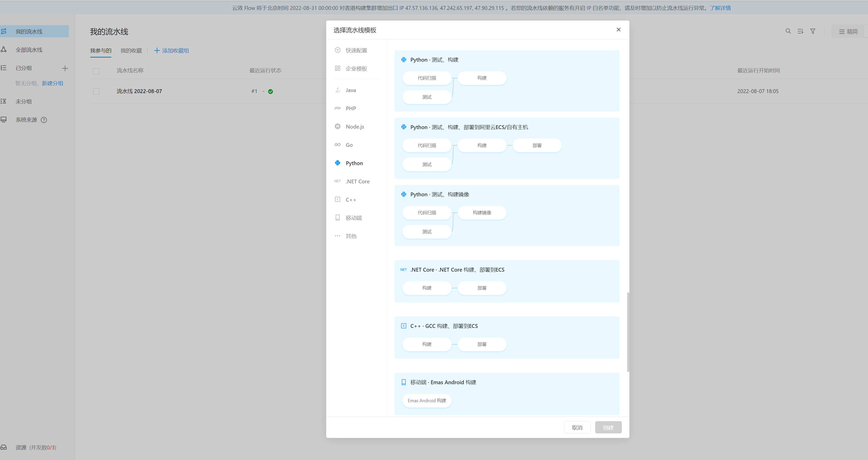
Task: Select the Python 测试、构建镜像 template card
Action: click(x=507, y=215)
